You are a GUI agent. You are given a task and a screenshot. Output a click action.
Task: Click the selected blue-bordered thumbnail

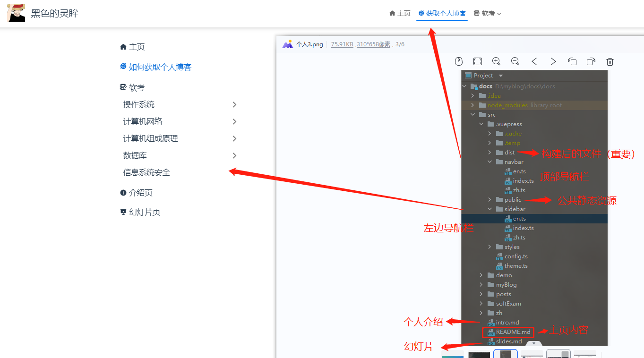pyautogui.click(x=506, y=354)
